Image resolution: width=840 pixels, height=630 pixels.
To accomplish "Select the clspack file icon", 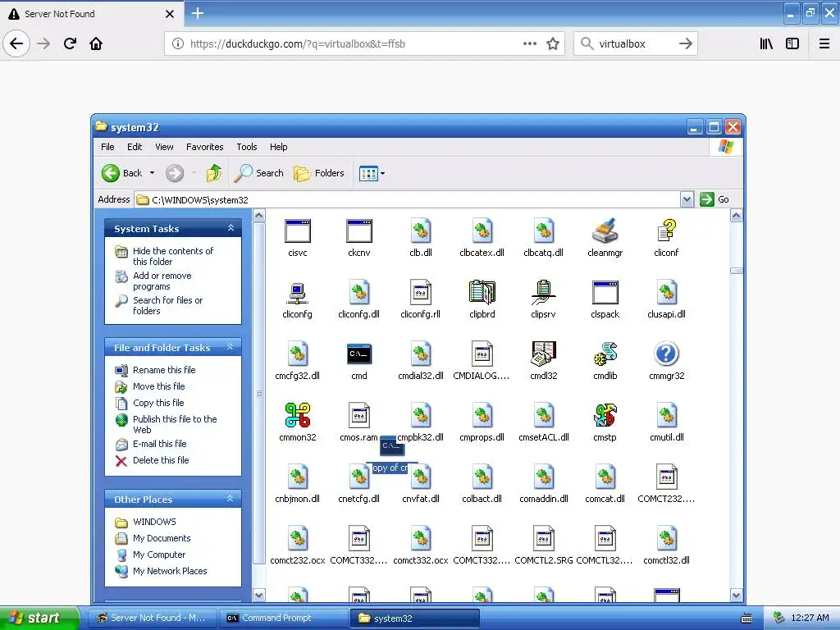I will point(605,293).
